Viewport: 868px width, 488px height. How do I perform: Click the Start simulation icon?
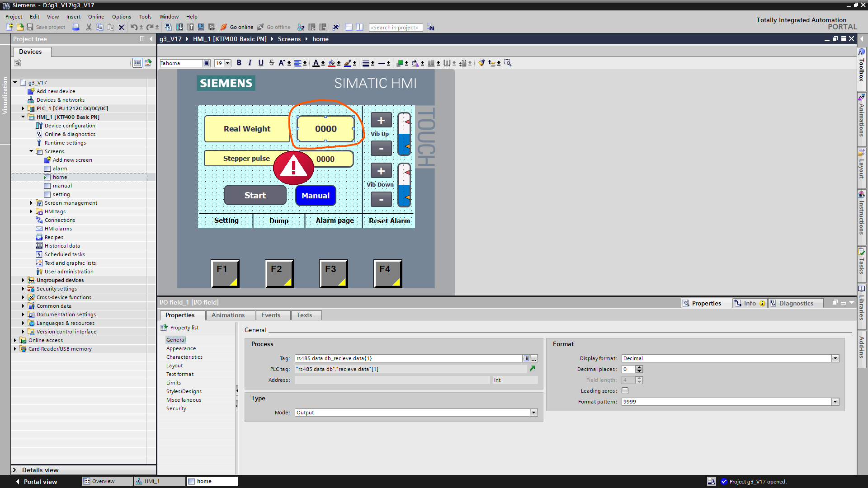point(201,27)
